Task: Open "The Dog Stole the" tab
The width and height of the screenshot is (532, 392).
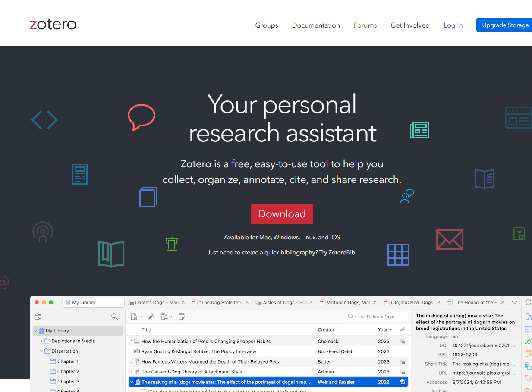Action: pos(221,303)
